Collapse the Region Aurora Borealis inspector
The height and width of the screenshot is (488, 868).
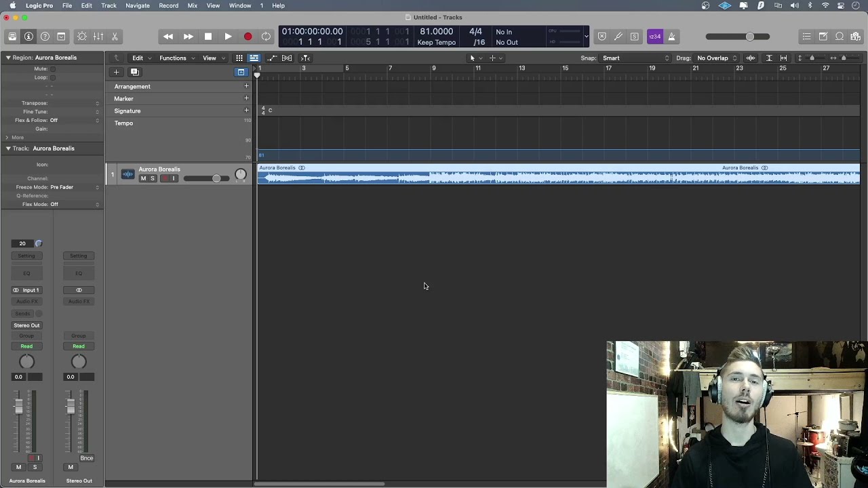[8, 58]
